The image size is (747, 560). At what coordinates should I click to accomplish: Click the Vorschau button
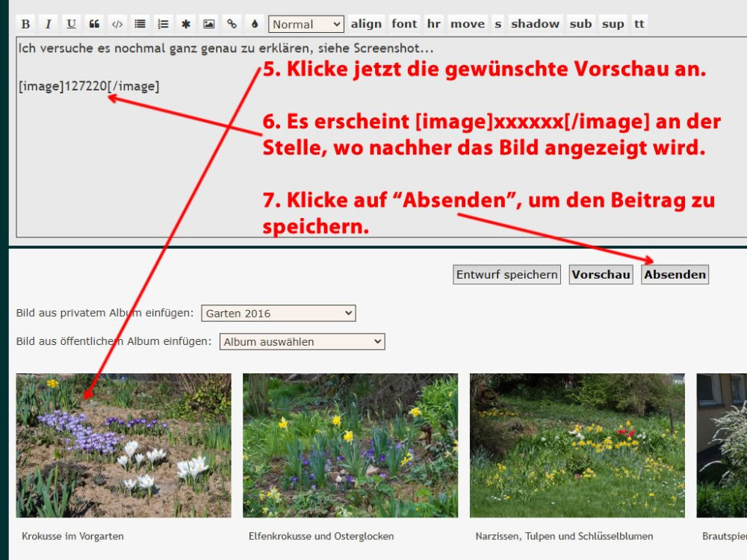coord(601,275)
